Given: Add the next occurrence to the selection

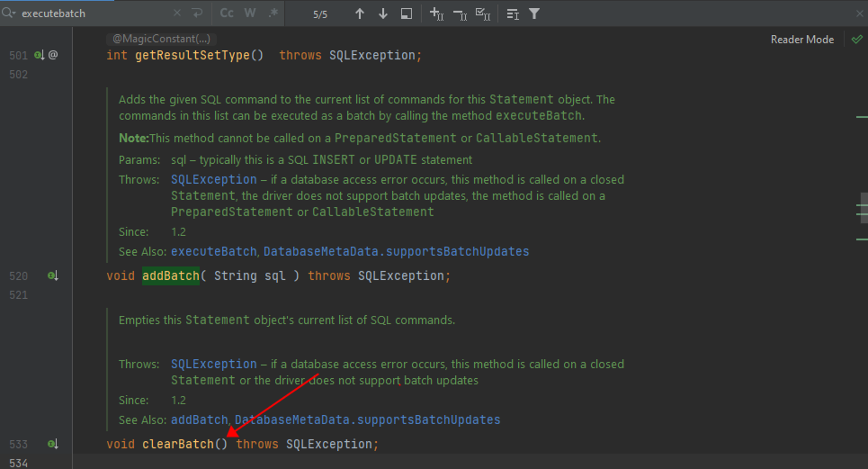Looking at the screenshot, I should (436, 14).
